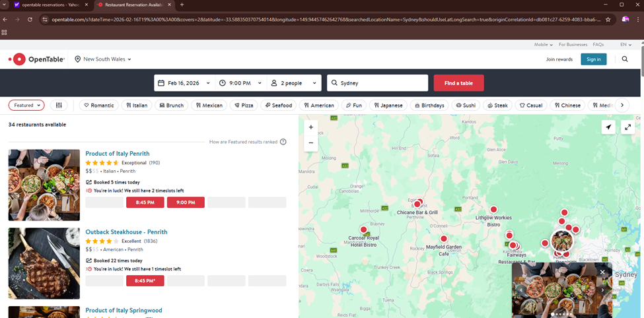Zoom out on the map
644x318 pixels.
point(311,143)
